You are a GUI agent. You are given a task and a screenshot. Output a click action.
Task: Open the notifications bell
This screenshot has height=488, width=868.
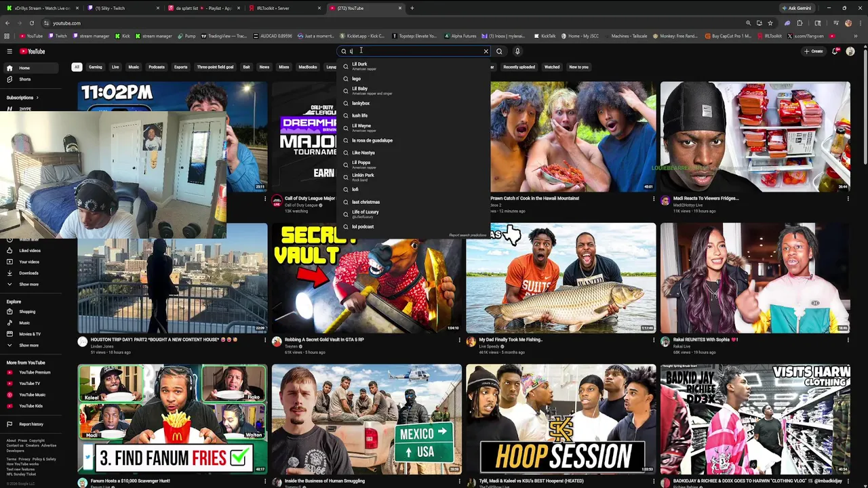pyautogui.click(x=835, y=52)
